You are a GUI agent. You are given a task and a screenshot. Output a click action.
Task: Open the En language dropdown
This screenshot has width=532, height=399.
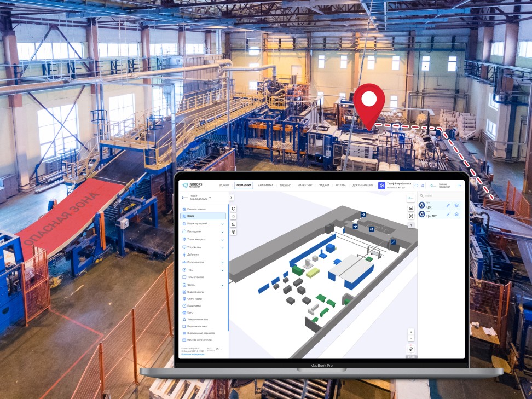click(219, 349)
